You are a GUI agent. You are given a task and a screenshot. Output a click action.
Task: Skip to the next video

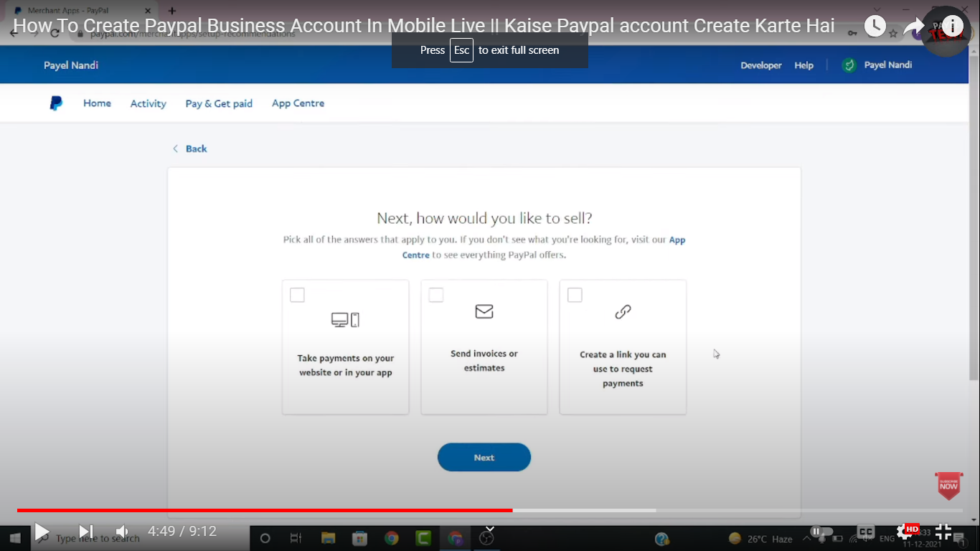85,532
